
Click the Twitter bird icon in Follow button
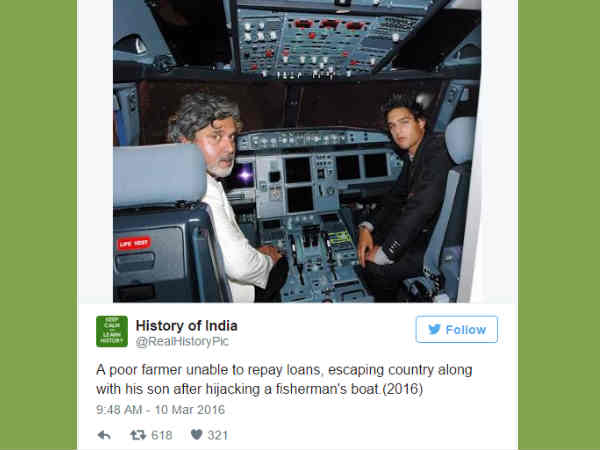pos(434,329)
